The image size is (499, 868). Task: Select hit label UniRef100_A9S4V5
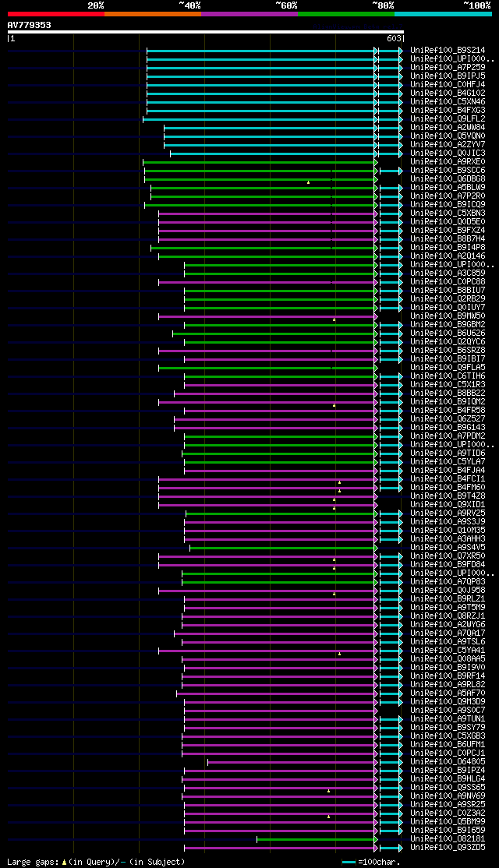pos(448,548)
